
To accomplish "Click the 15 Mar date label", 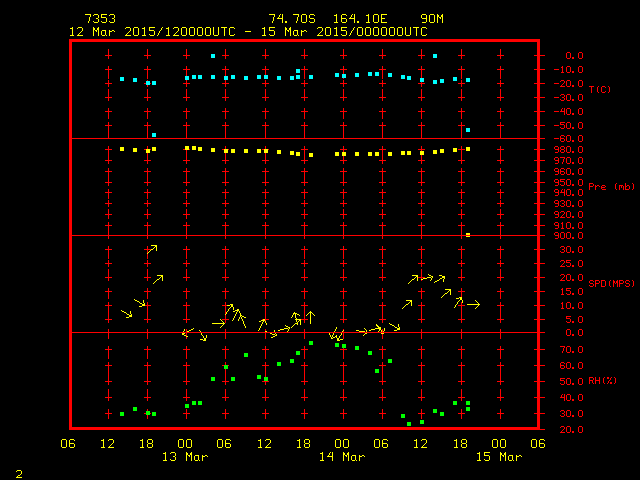I will (x=498, y=457).
